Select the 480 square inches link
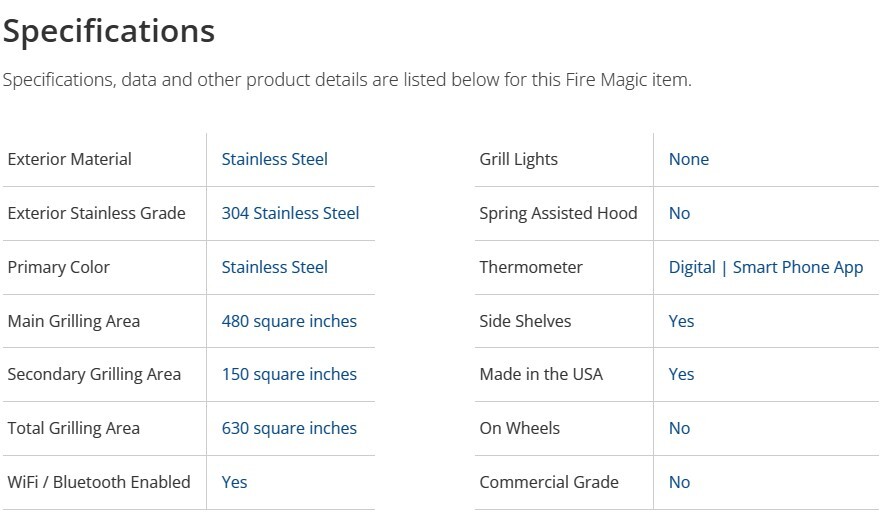 [289, 321]
